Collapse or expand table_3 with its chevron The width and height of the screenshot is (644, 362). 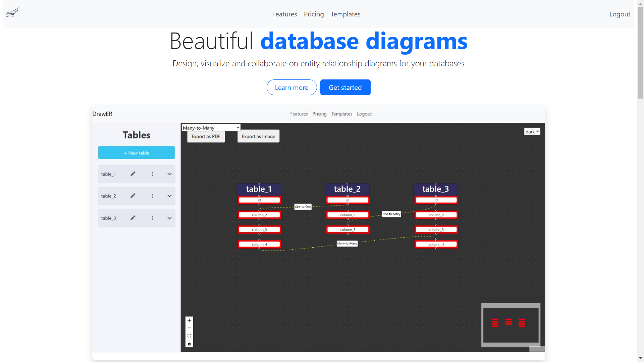coord(169,218)
